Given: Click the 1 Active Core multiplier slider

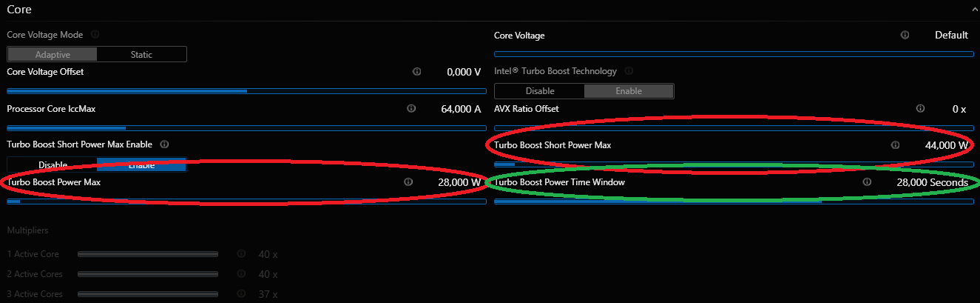Looking at the screenshot, I should pyautogui.click(x=148, y=254).
